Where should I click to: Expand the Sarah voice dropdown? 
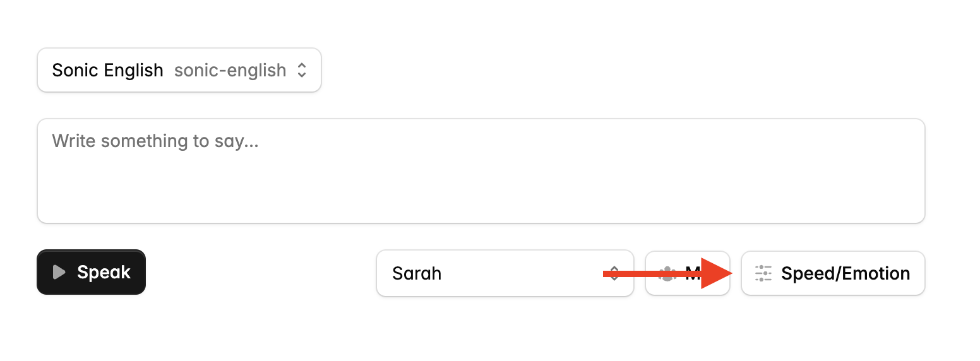(504, 273)
